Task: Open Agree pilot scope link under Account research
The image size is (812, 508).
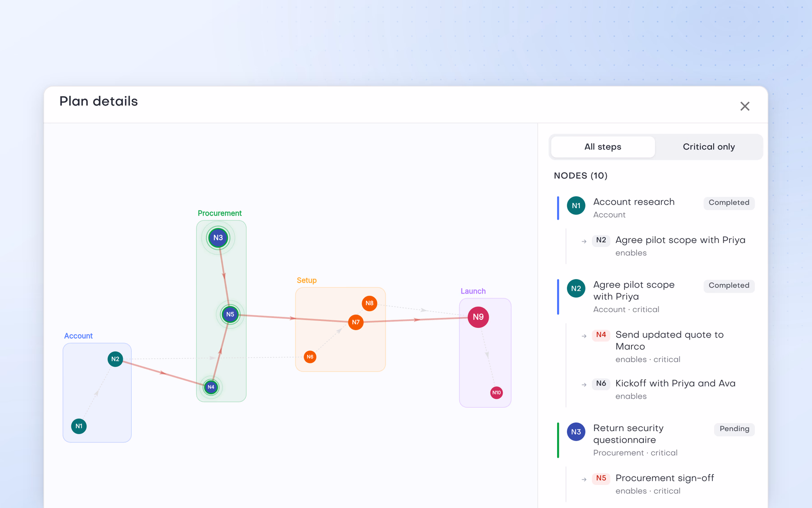Action: (x=680, y=240)
